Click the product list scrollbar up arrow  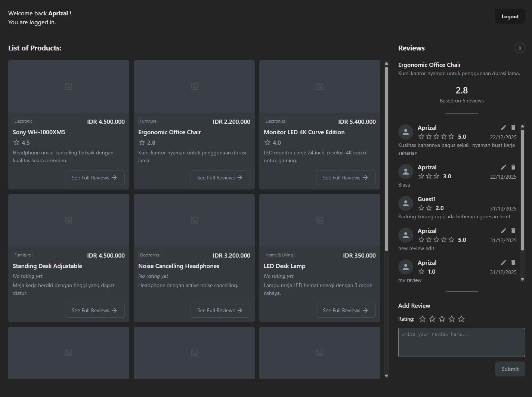pos(386,63)
